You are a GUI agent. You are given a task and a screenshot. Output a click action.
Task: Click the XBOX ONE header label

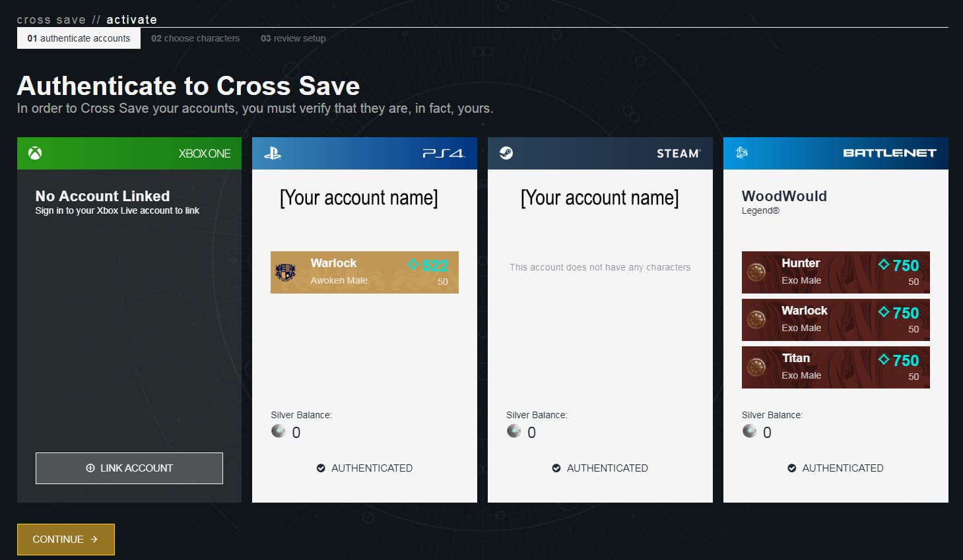tap(205, 154)
